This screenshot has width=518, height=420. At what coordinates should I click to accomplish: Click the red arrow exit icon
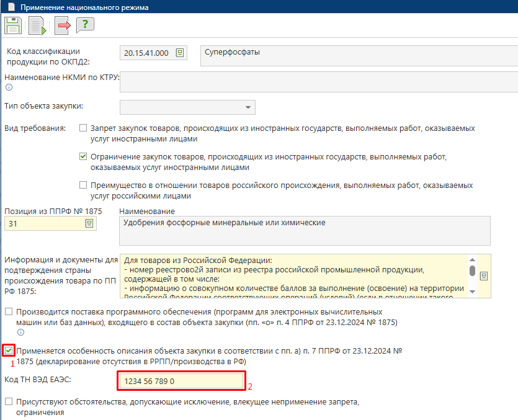pos(62,25)
